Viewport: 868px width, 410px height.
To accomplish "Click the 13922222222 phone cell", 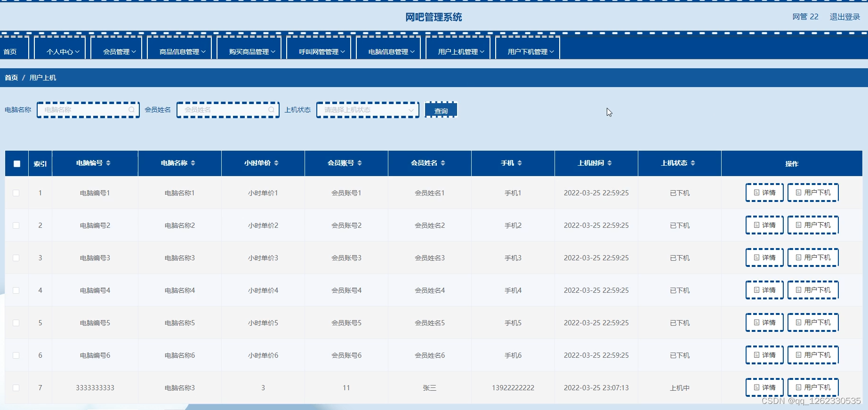I will [513, 388].
